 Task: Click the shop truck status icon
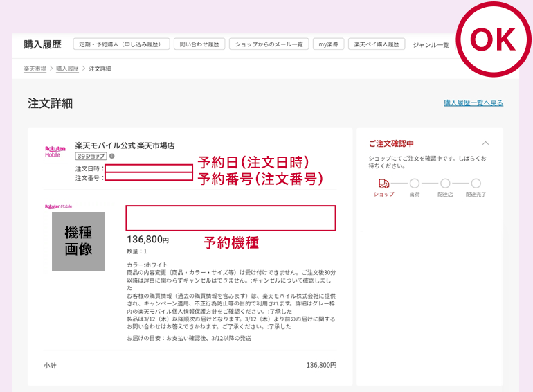pyautogui.click(x=383, y=184)
